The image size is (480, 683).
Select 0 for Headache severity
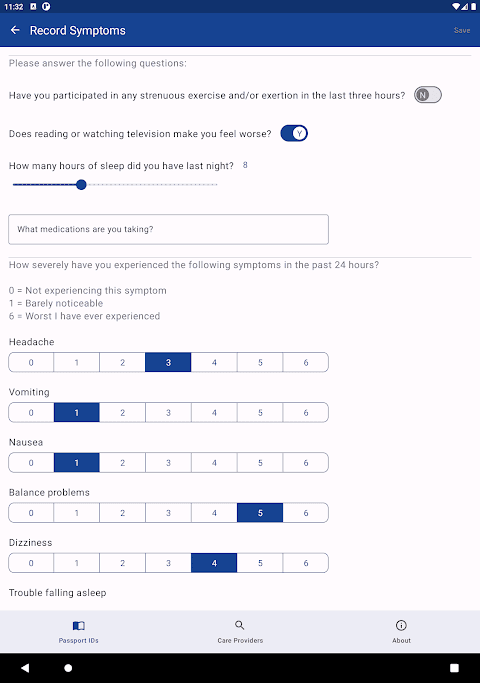(31, 362)
